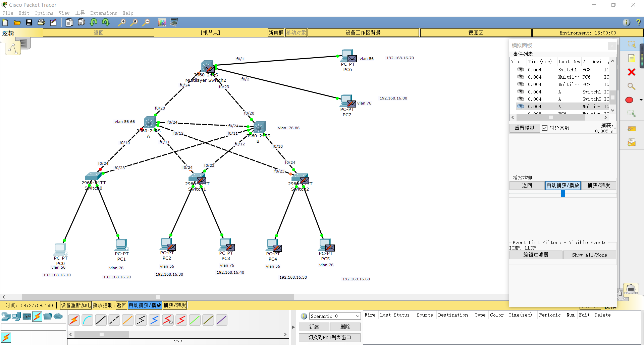
Task: Open the Extensions menu
Action: pyautogui.click(x=104, y=13)
